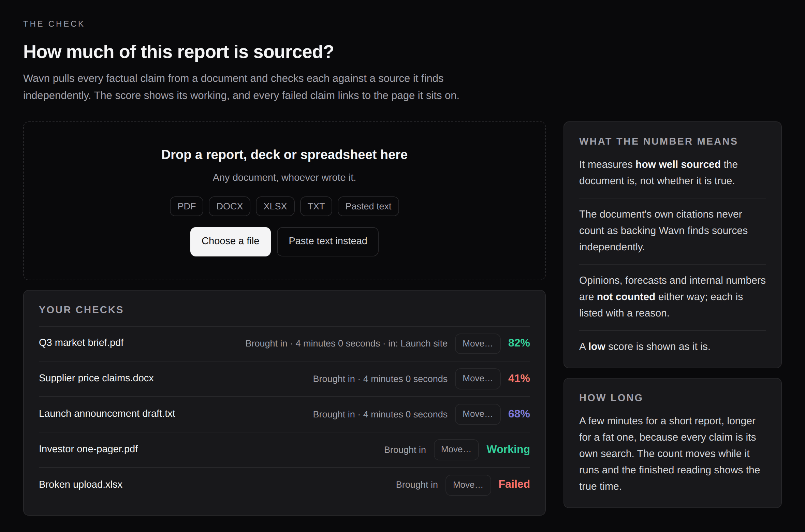The image size is (805, 532).
Task: Click Paste text instead button
Action: [x=327, y=241]
